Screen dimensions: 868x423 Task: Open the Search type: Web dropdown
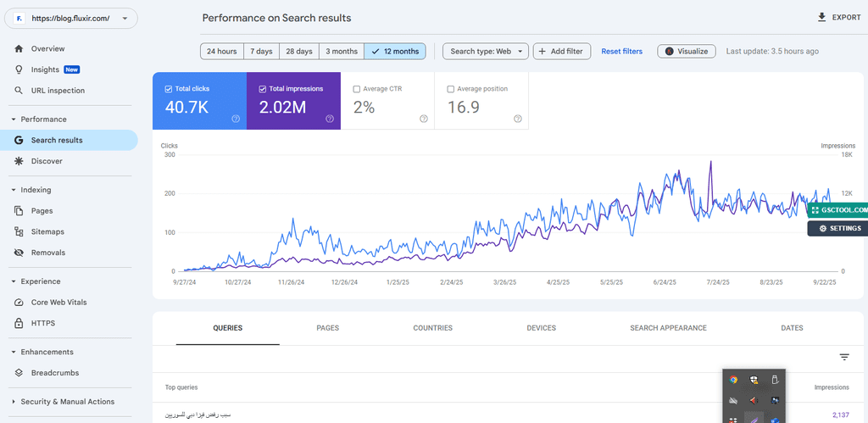tap(486, 52)
